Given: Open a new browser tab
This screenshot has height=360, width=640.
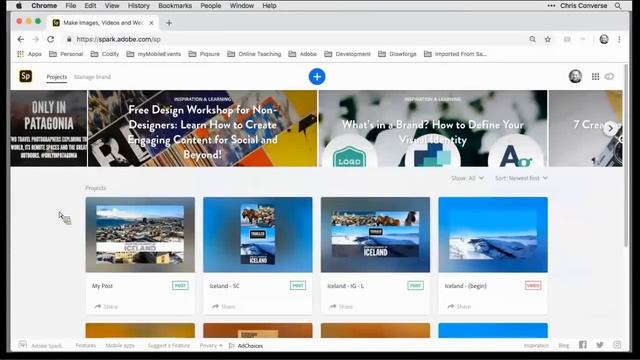Looking at the screenshot, I should pyautogui.click(x=169, y=23).
